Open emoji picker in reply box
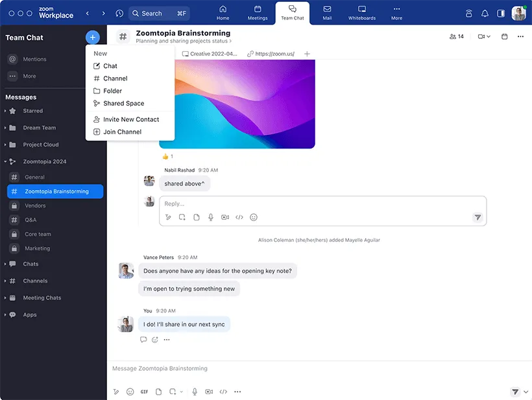 coord(254,217)
